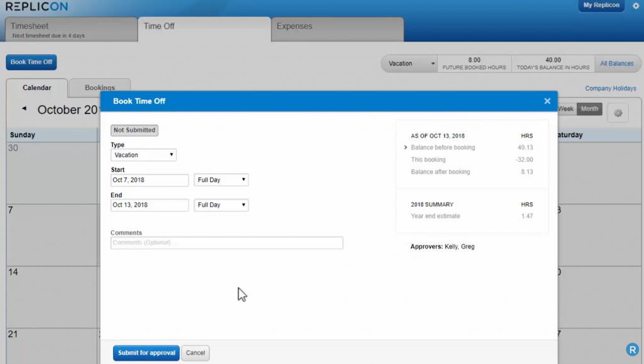Click the calendar settings gear icon

click(618, 113)
